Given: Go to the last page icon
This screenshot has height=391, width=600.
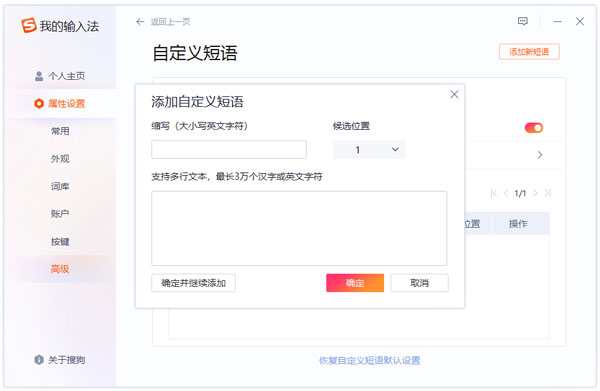Looking at the screenshot, I should coord(548,193).
